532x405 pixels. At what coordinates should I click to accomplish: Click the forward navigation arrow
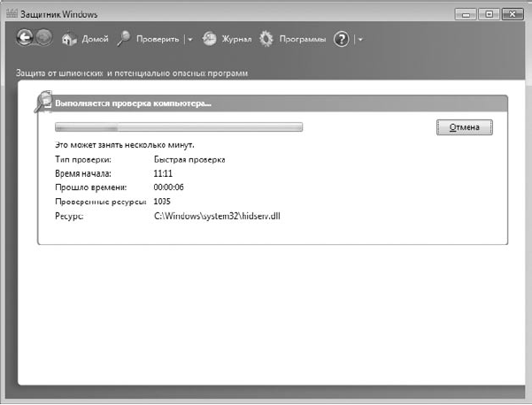[x=44, y=38]
